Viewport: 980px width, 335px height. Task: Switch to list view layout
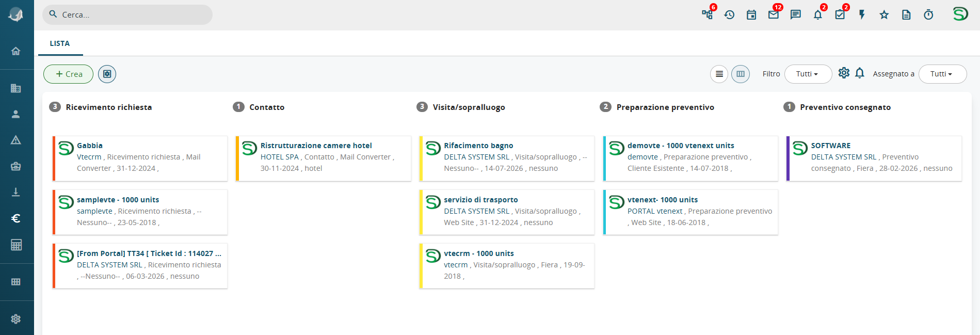click(x=719, y=74)
